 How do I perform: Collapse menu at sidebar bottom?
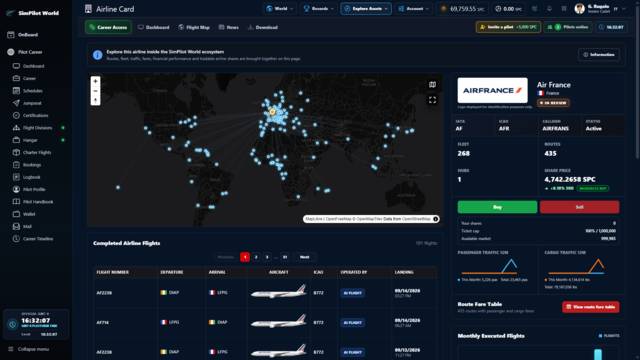tap(29, 349)
